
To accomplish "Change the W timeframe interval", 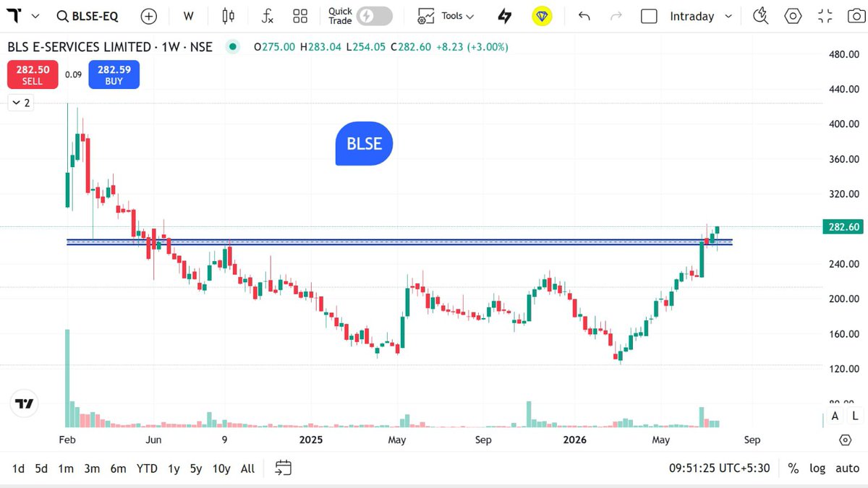I will point(189,16).
